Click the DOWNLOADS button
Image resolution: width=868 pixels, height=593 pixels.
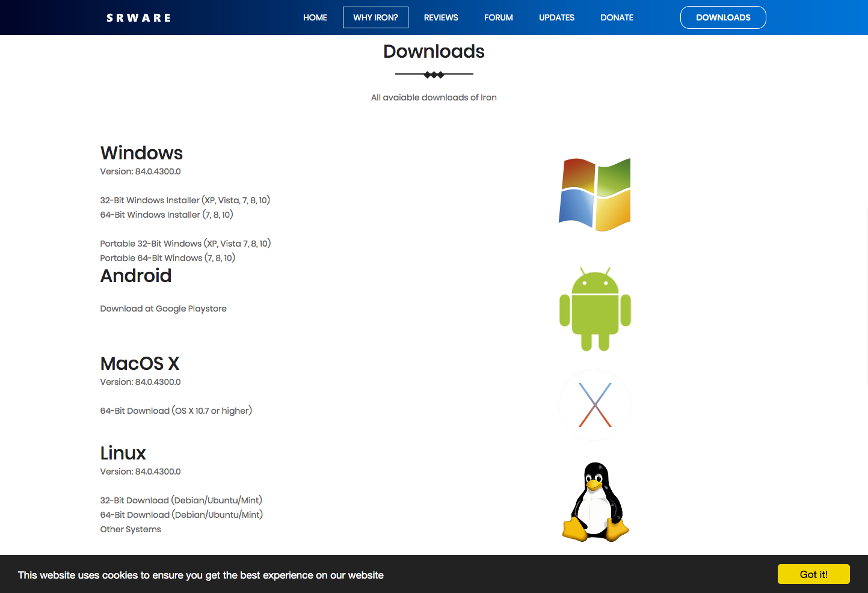(723, 17)
